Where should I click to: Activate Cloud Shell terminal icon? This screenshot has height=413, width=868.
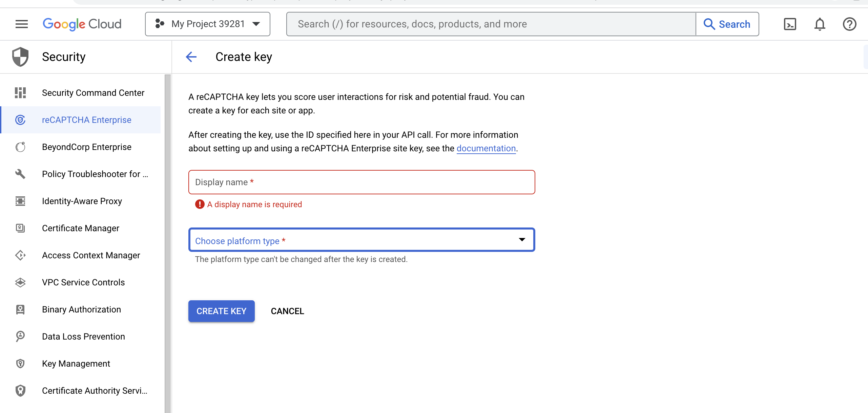[790, 24]
